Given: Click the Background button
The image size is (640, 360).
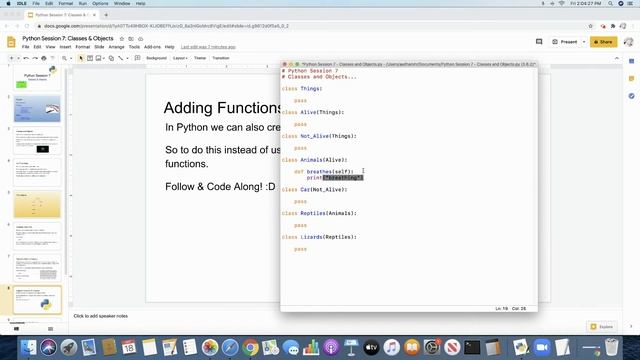Looking at the screenshot, I should click(x=156, y=58).
